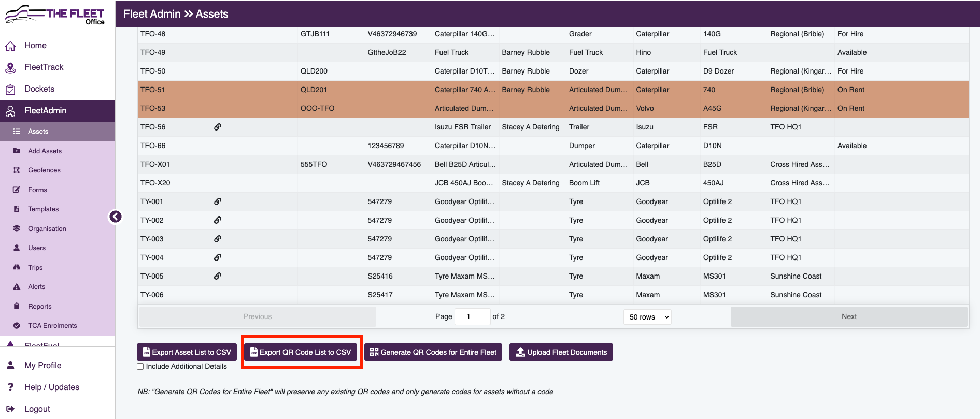Click the Alerts warning triangle icon
The image size is (980, 419).
(x=17, y=287)
